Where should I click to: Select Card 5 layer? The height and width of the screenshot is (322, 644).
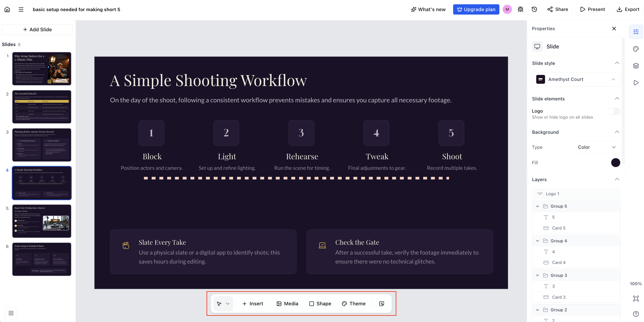pos(576,228)
